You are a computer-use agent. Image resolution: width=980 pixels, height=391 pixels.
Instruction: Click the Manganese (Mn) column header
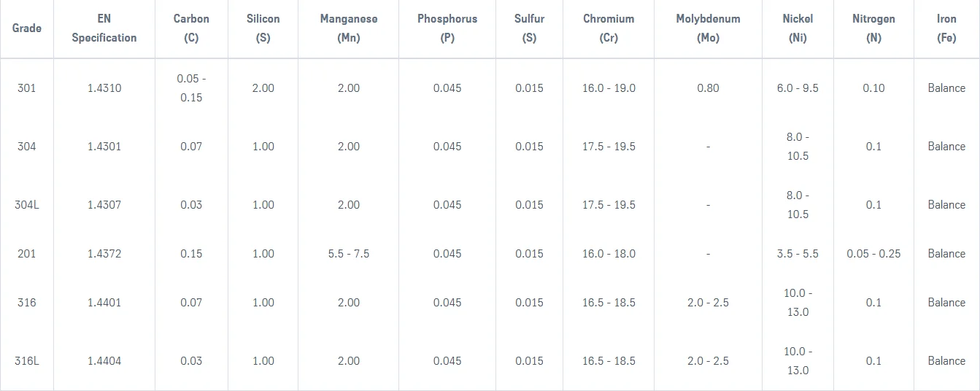[x=348, y=28]
